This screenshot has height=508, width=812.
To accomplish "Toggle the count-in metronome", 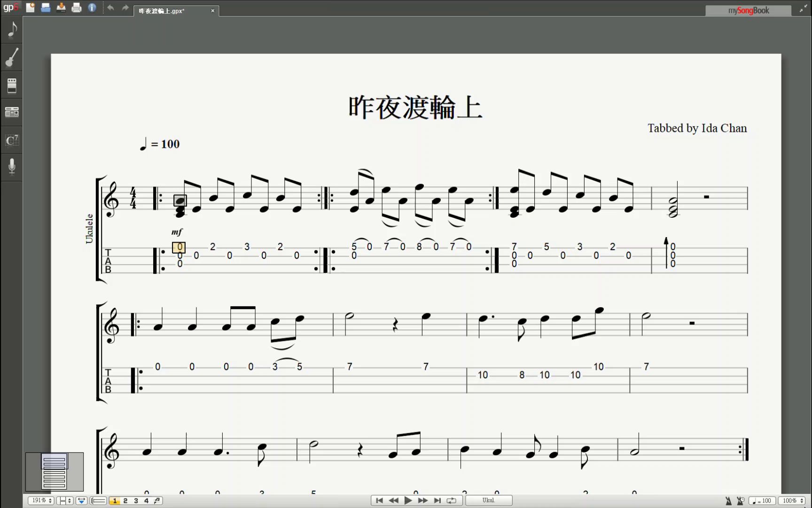I will 741,501.
